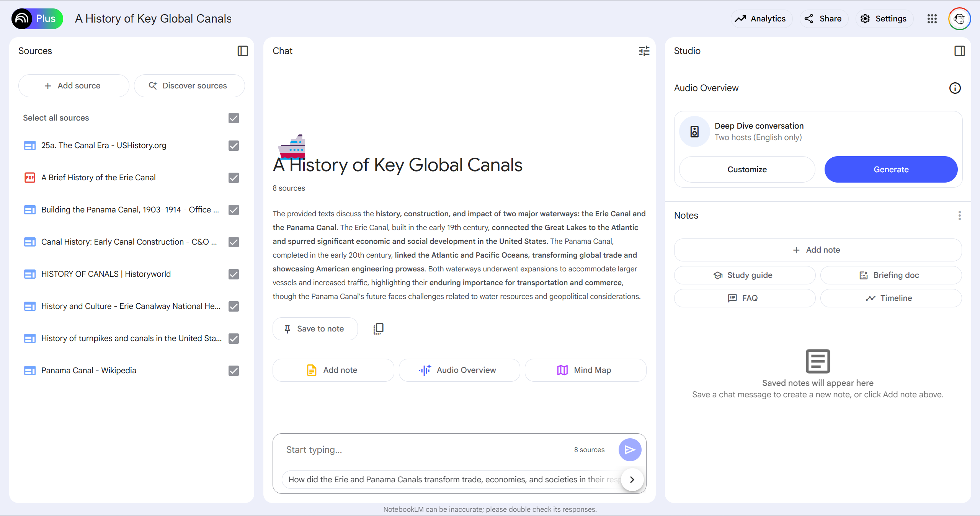Copy summary with the copy icon
980x516 pixels.
point(378,328)
